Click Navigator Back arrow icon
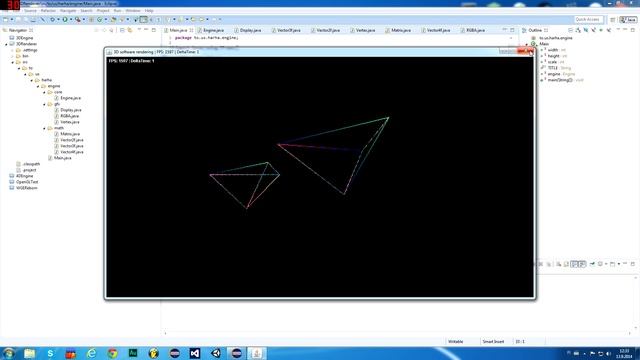 pyautogui.click(x=96, y=30)
